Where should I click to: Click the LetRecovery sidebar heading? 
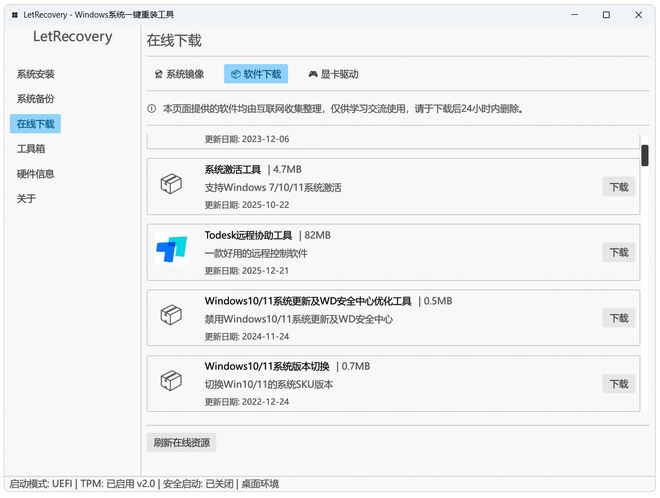pyautogui.click(x=73, y=37)
